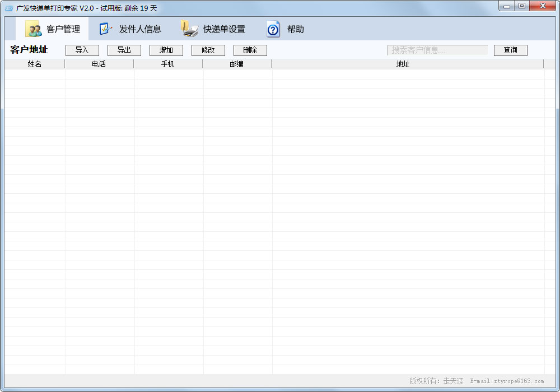
Task: Sort by the 姓名 column header
Action: [x=35, y=64]
